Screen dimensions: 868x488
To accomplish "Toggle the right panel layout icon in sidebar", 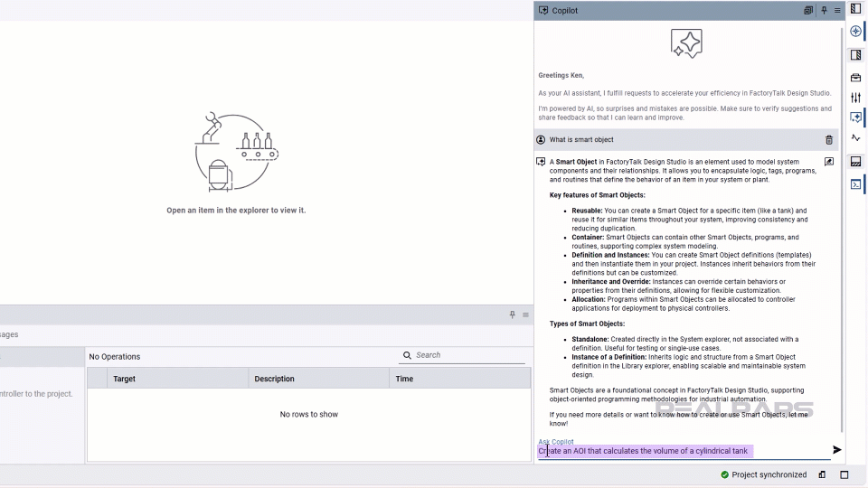I will pyautogui.click(x=856, y=55).
